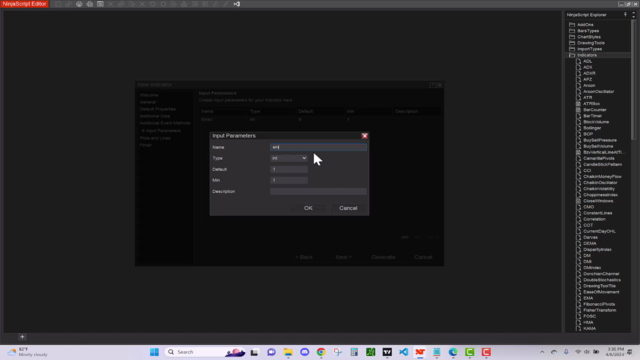Open Calculator from the taskbar
The width and height of the screenshot is (640, 360).
point(354,352)
